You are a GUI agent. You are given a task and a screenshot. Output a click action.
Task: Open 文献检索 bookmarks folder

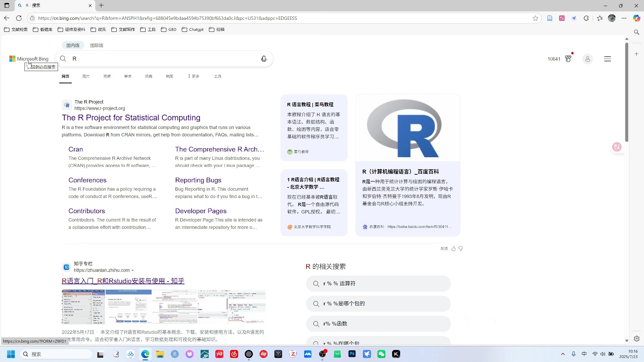click(16, 29)
